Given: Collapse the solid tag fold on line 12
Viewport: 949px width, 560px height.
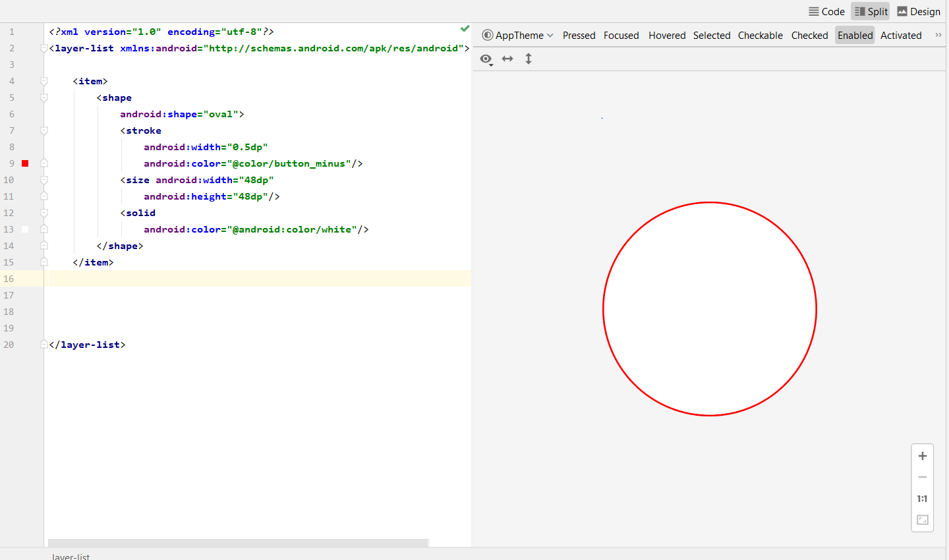Looking at the screenshot, I should [44, 213].
